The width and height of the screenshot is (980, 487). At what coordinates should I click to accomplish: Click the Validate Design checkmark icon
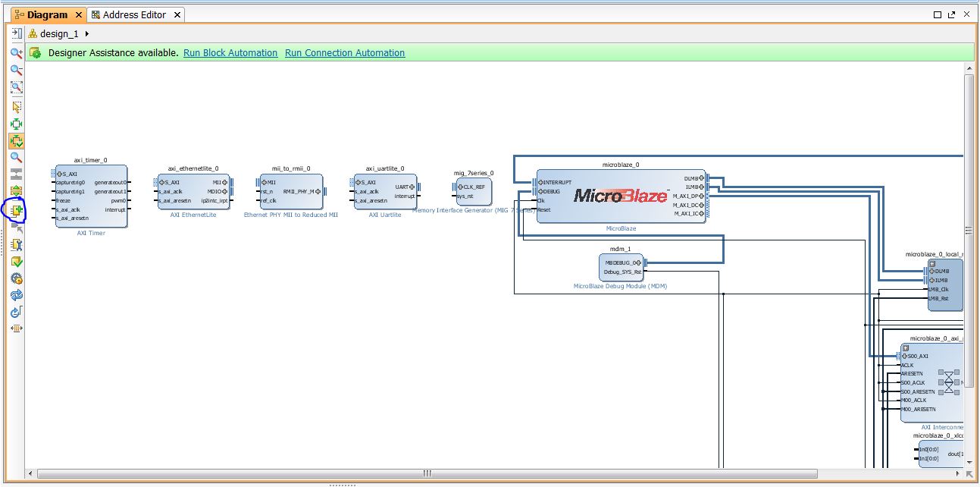tap(16, 262)
